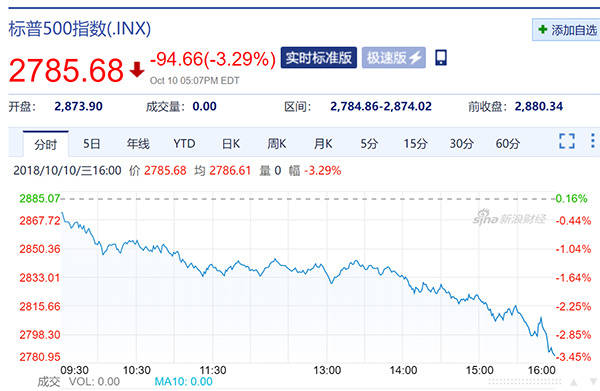Open the vertical three-dot more menu
600x391 pixels.
tap(593, 141)
